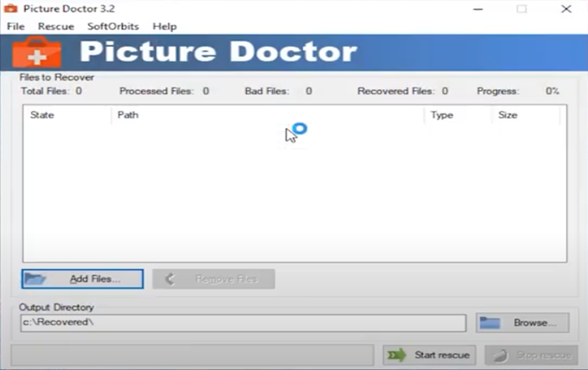Click the 'Output Directory' label

coord(56,307)
